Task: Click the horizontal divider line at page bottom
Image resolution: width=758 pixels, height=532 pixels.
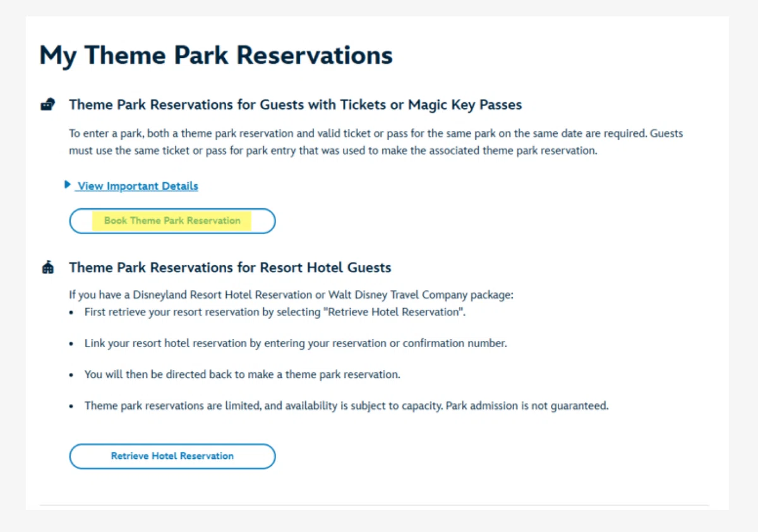Action: pos(375,505)
